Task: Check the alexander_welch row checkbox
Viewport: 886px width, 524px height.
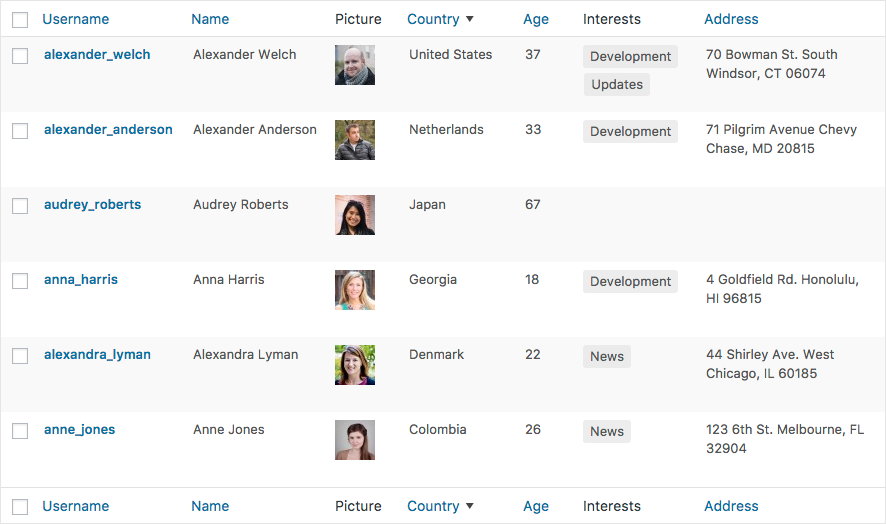Action: (20, 56)
